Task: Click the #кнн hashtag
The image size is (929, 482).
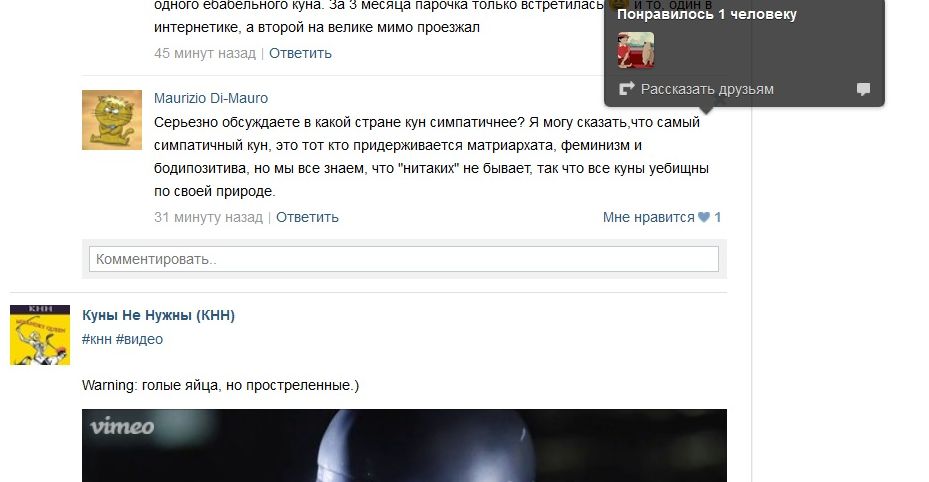Action: [97, 339]
